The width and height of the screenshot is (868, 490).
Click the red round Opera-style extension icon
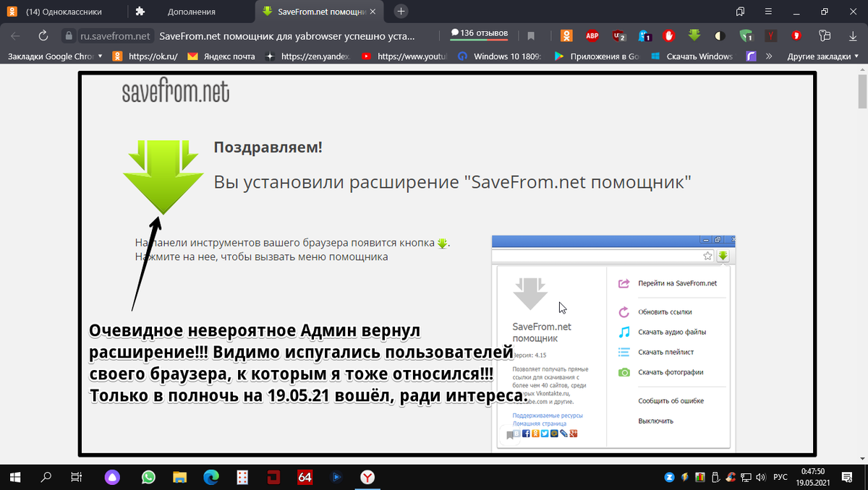(x=796, y=35)
